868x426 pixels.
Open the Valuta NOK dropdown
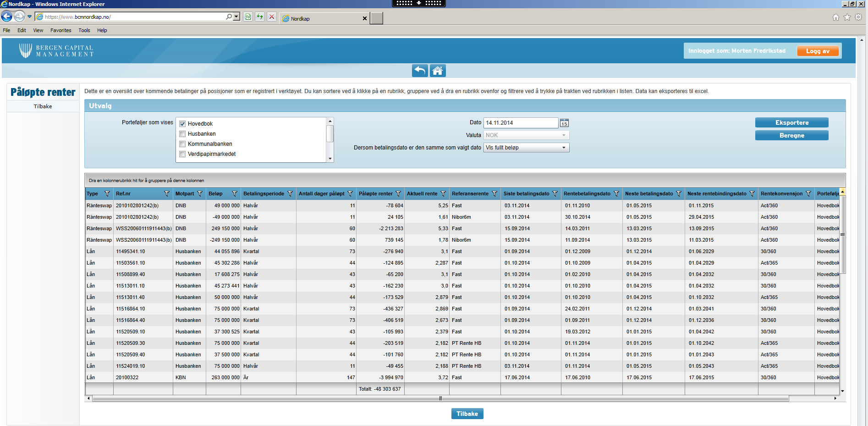pyautogui.click(x=526, y=135)
